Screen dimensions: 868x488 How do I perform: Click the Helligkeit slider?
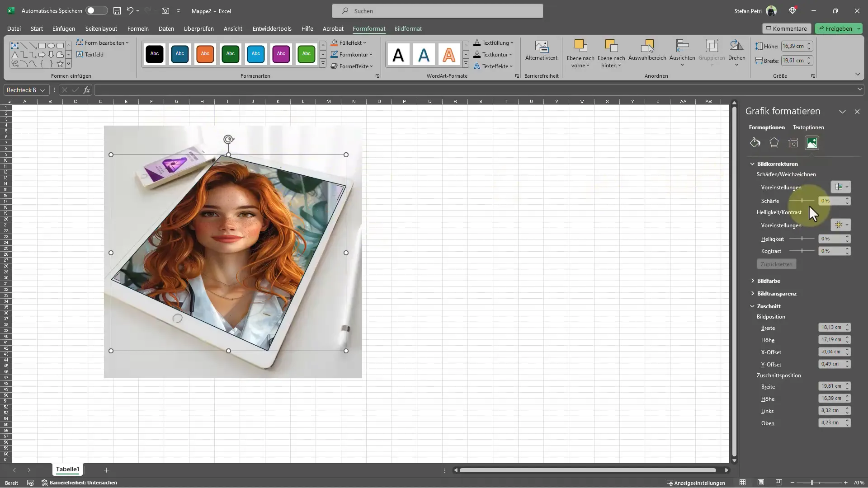802,239
